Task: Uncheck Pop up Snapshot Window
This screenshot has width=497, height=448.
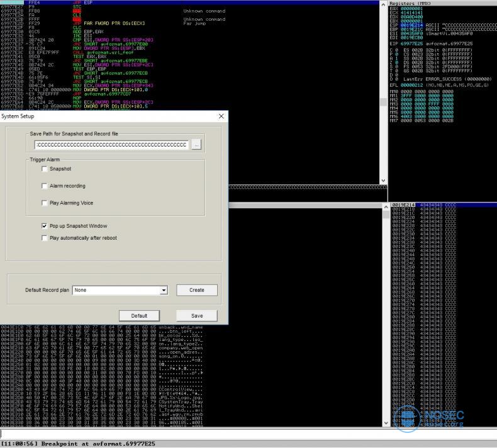Action: (45, 226)
